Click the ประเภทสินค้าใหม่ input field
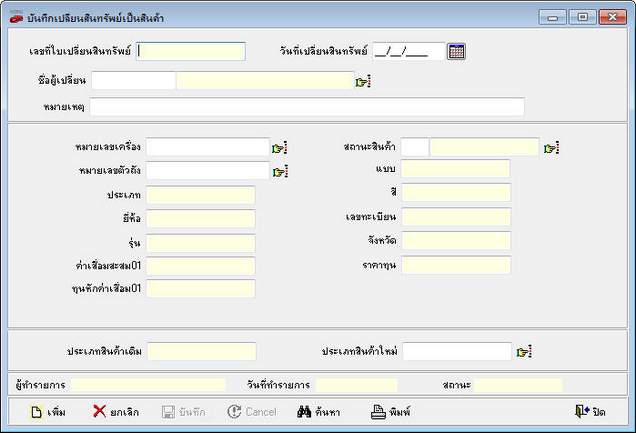 click(x=457, y=351)
